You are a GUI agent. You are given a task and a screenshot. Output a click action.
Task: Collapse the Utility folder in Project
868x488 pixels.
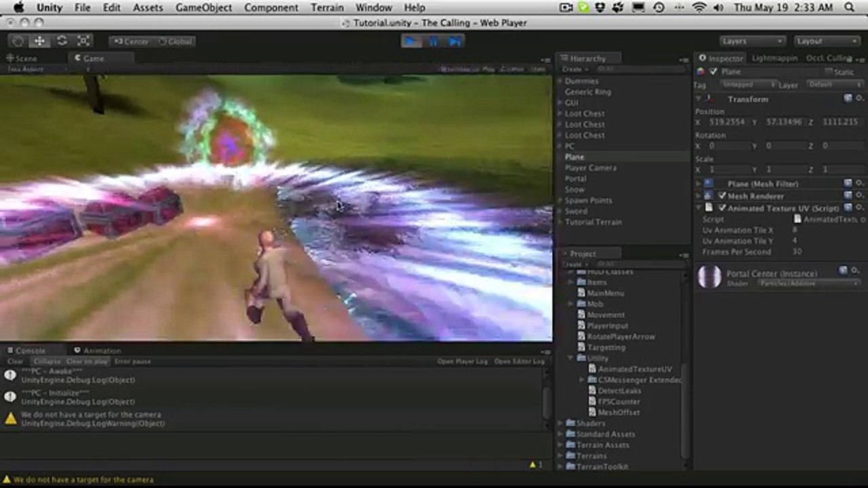point(571,358)
